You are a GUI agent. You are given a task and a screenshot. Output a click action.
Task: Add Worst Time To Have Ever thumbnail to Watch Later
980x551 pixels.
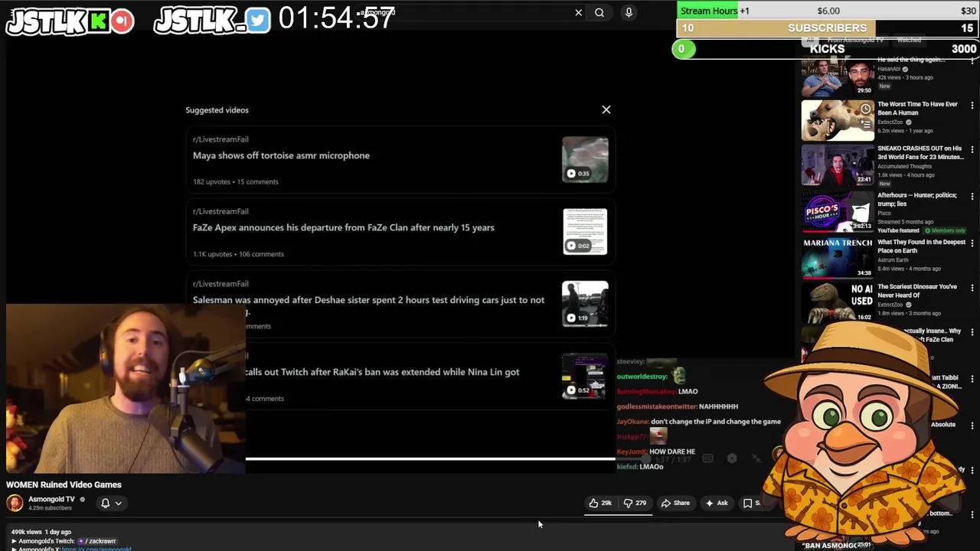[x=865, y=109]
